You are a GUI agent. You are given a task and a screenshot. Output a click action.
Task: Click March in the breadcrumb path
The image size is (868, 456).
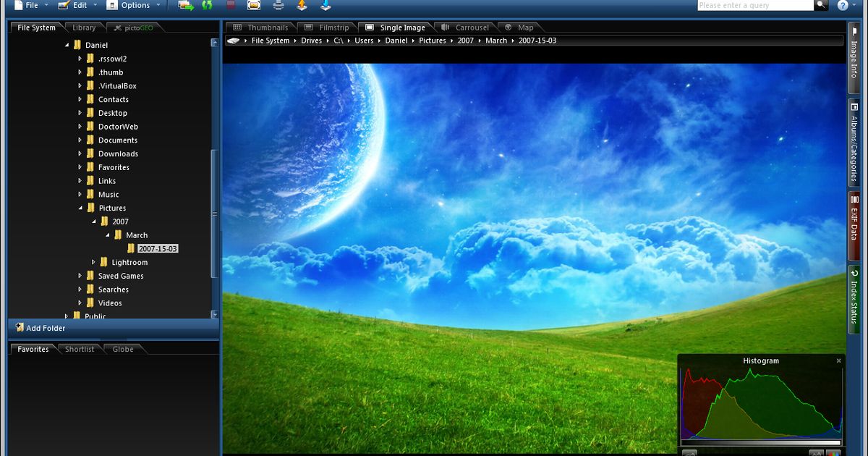496,41
